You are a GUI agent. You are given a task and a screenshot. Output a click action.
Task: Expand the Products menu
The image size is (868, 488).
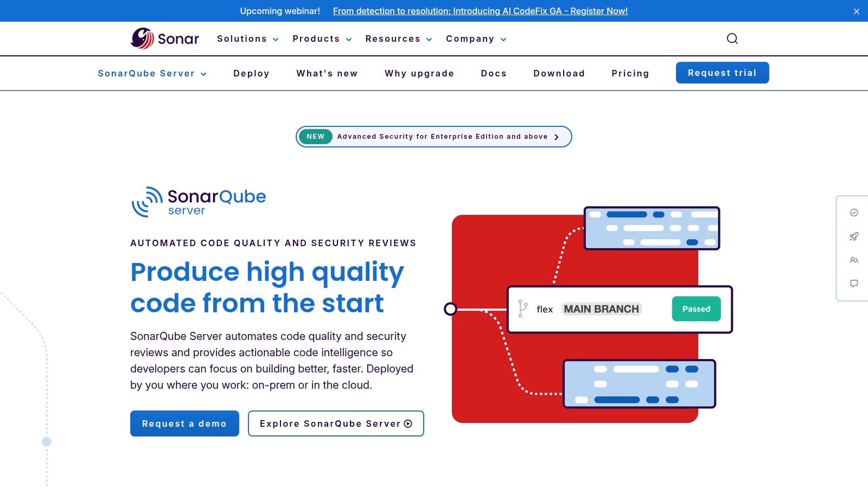tap(322, 39)
